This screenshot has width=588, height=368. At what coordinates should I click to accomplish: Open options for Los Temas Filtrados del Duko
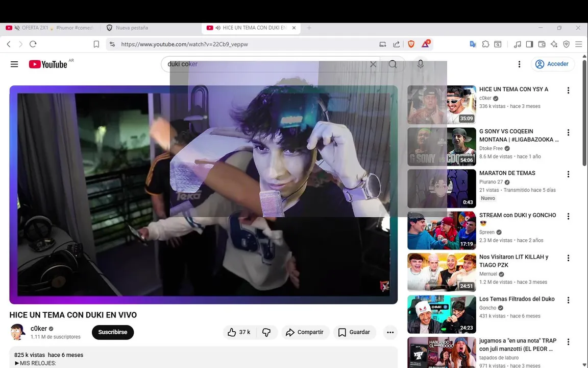coord(568,300)
